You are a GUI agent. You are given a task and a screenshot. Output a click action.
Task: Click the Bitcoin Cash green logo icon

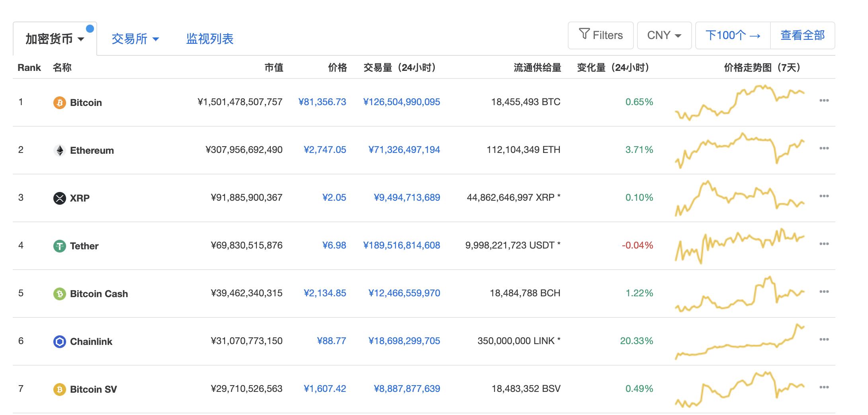(60, 294)
